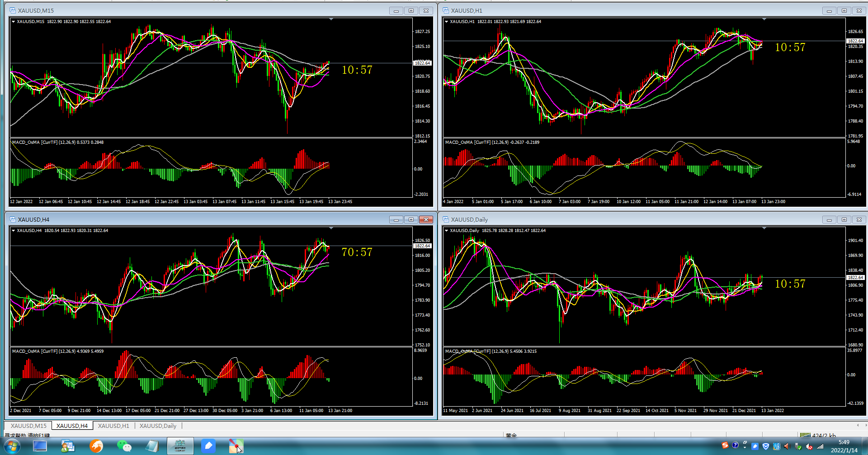Screen dimensions: 868x455
Task: Expand the triangle beside XAUUSD,H1 chart title
Action: [447, 22]
